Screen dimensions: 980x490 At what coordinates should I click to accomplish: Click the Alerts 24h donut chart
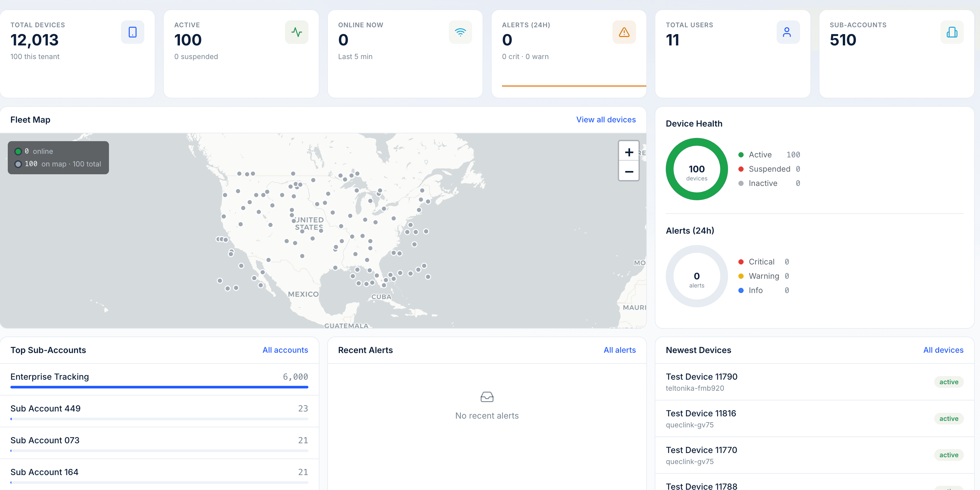coord(697,276)
